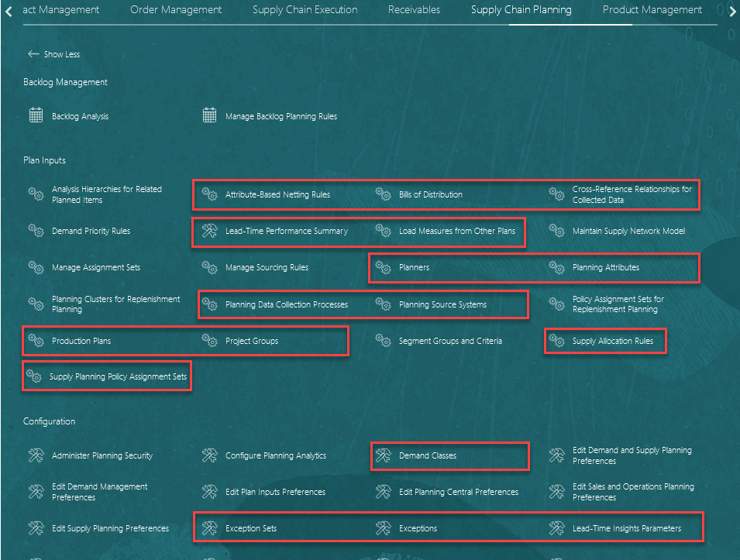
Task: Open the Demand Classes link
Action: (x=428, y=455)
